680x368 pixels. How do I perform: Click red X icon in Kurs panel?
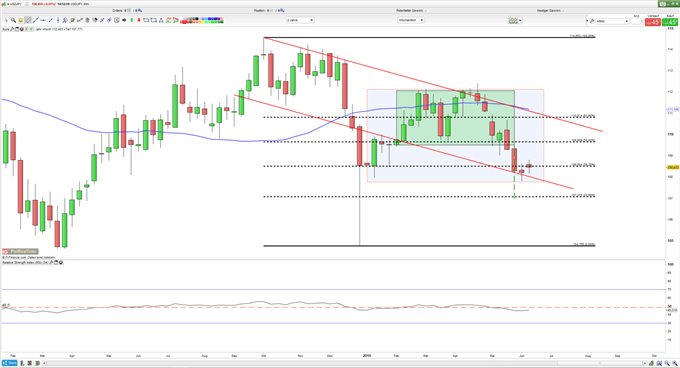pyautogui.click(x=26, y=29)
